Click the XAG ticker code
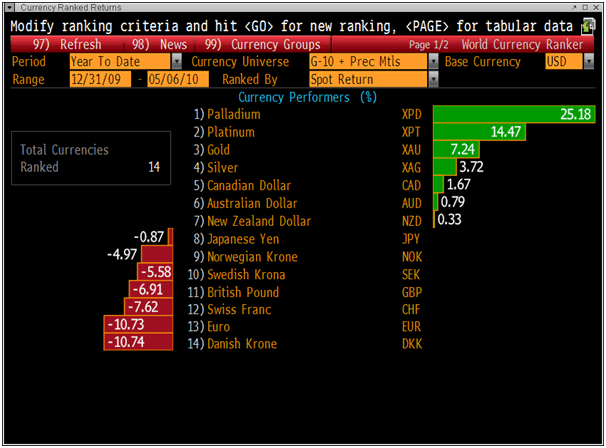Screen dimensions: 606x448 point(411,168)
